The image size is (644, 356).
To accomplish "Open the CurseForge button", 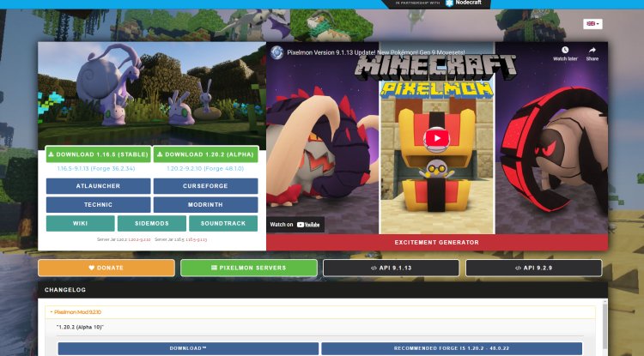I will click(205, 186).
